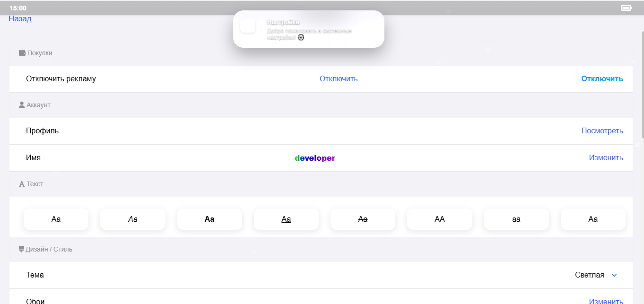The width and height of the screenshot is (644, 304).
Task: Click the Настройки notification app icon
Action: pos(248,26)
